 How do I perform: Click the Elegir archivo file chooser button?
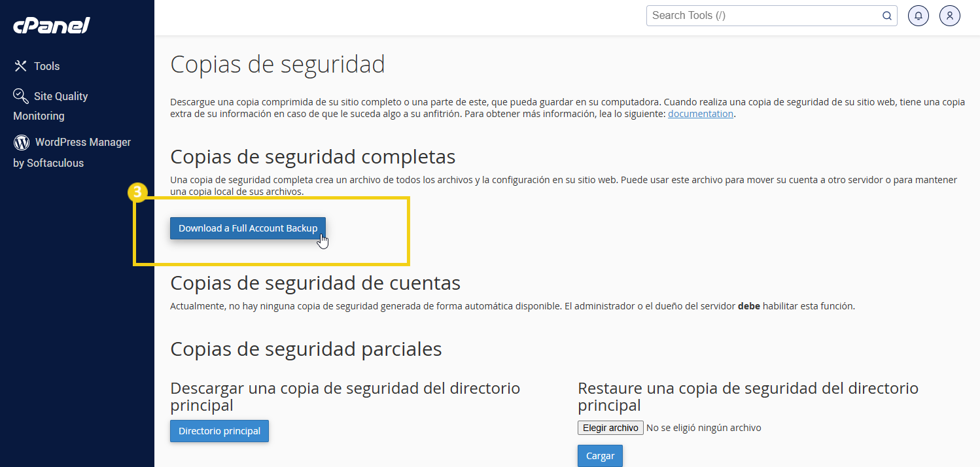click(x=610, y=428)
